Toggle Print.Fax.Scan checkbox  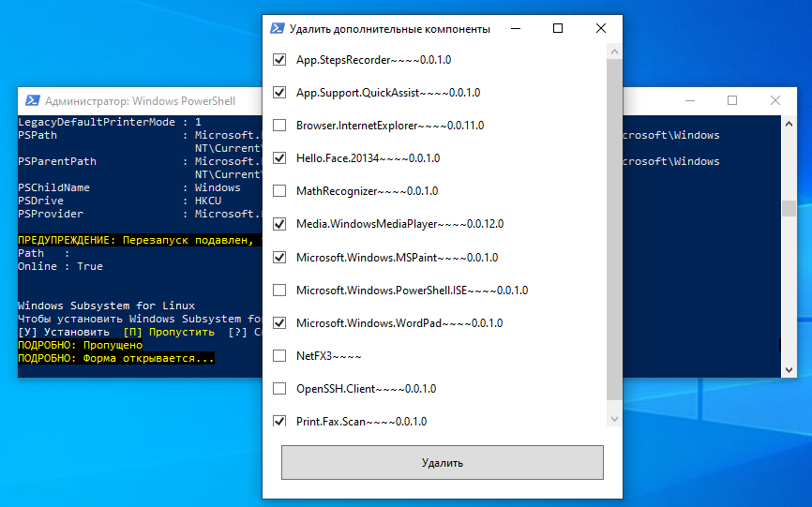[x=279, y=421]
